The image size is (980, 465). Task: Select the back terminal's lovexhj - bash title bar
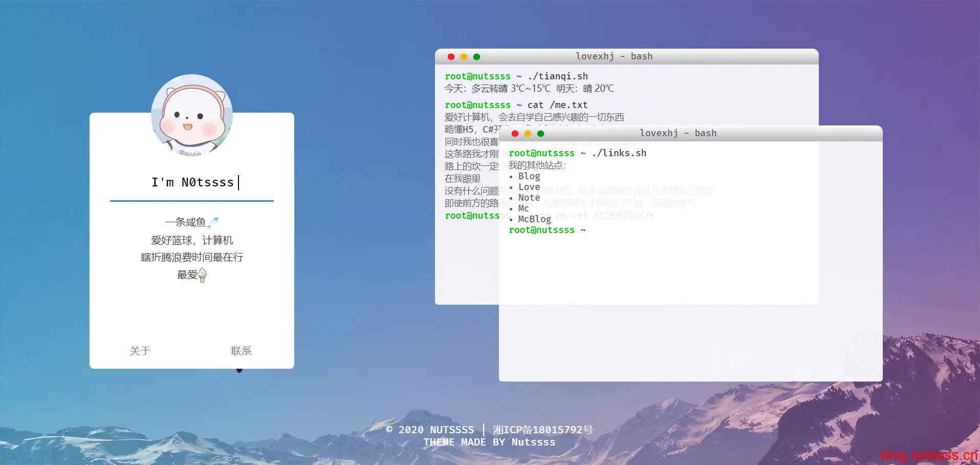point(614,56)
